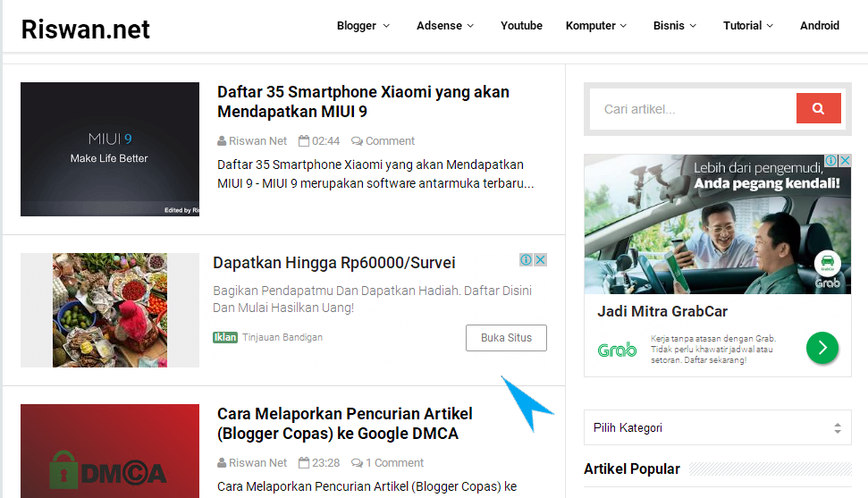Close the survey ad using its X icon
Screen dimensions: 868x498
(540, 260)
